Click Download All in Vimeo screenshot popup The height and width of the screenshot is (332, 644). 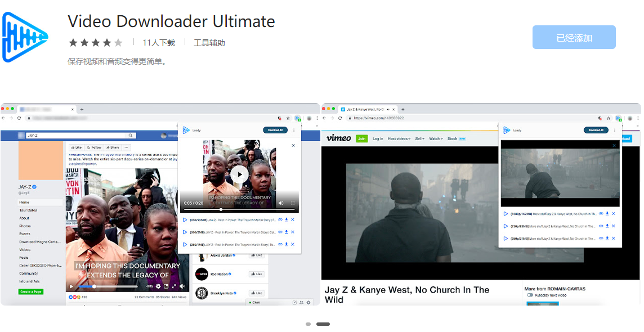[596, 130]
